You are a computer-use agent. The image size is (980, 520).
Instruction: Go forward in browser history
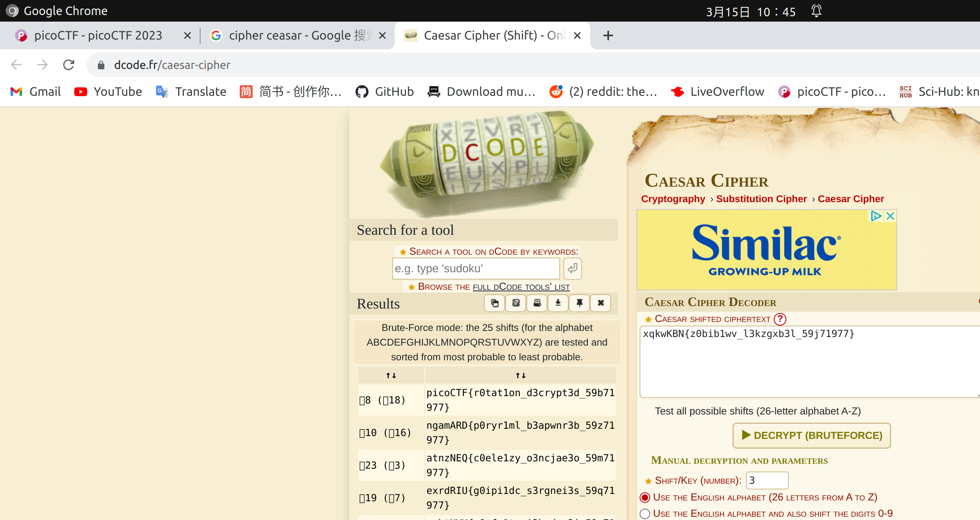coord(42,65)
